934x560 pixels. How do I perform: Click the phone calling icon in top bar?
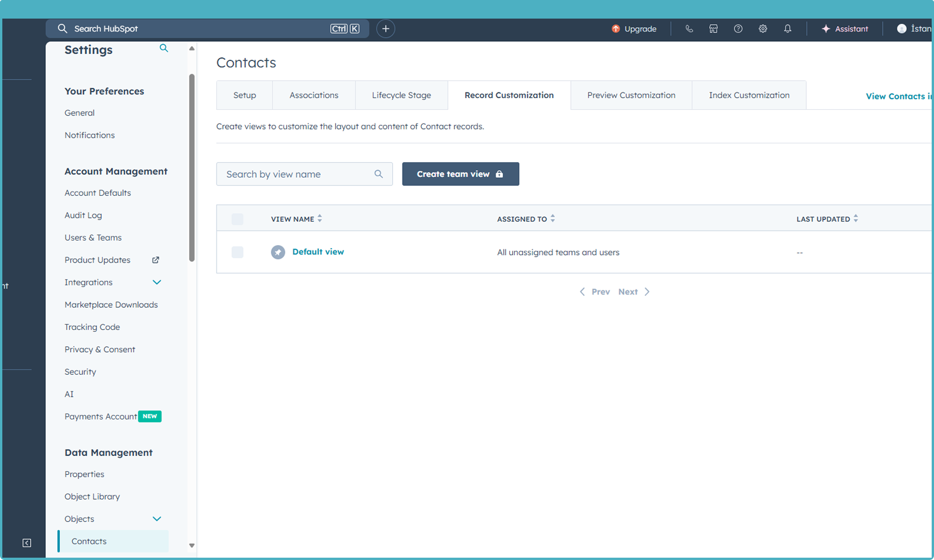pos(689,28)
